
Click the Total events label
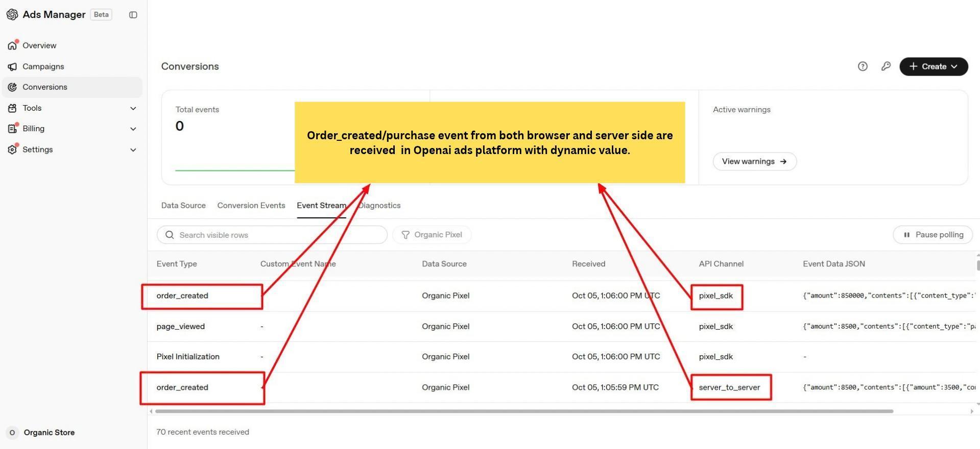(197, 110)
